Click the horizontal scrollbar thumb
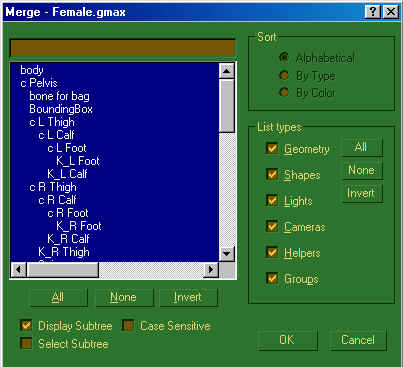The image size is (403, 367). (x=63, y=269)
